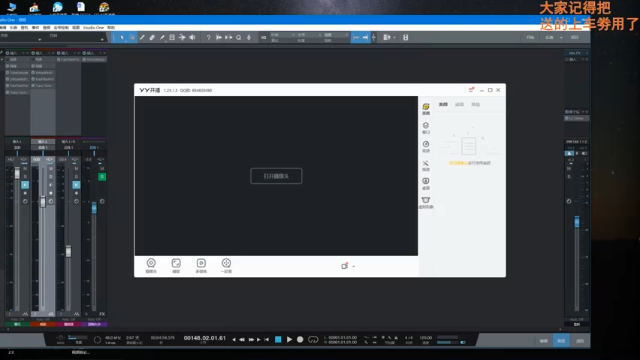Image resolution: width=640 pixels, height=360 pixels.
Task: Click the time display 00148.02.01.61
Action: coord(204,338)
